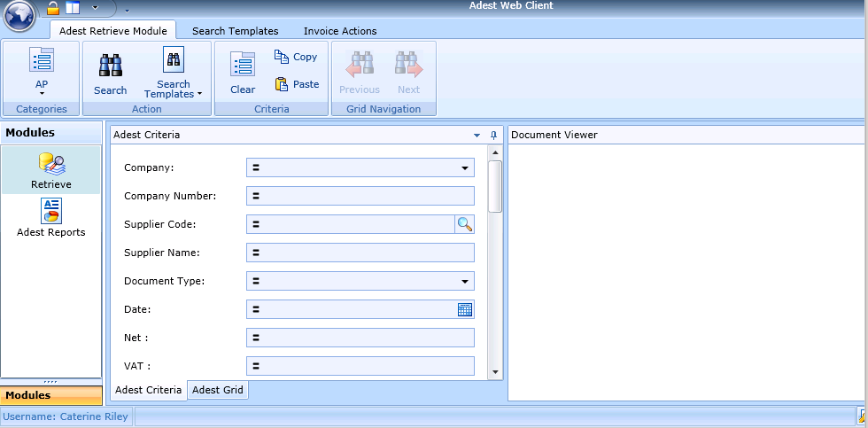Viewport: 868px width, 428px height.
Task: Click the padlock icon in quick access bar
Action: coord(52,8)
